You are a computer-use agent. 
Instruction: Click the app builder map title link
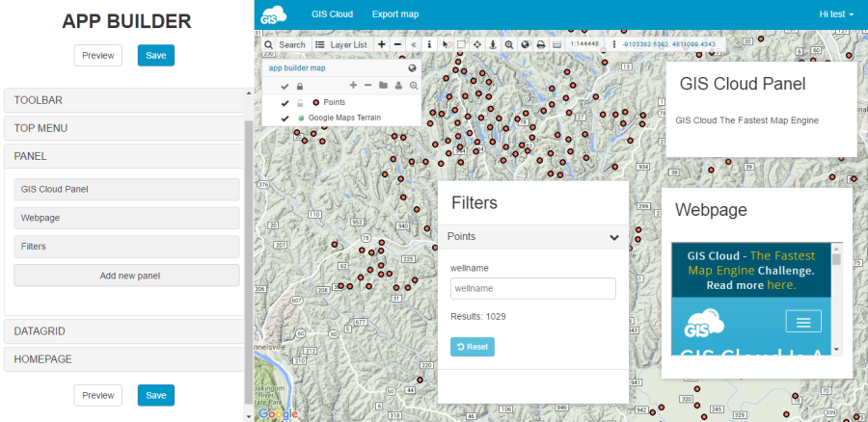click(x=297, y=68)
